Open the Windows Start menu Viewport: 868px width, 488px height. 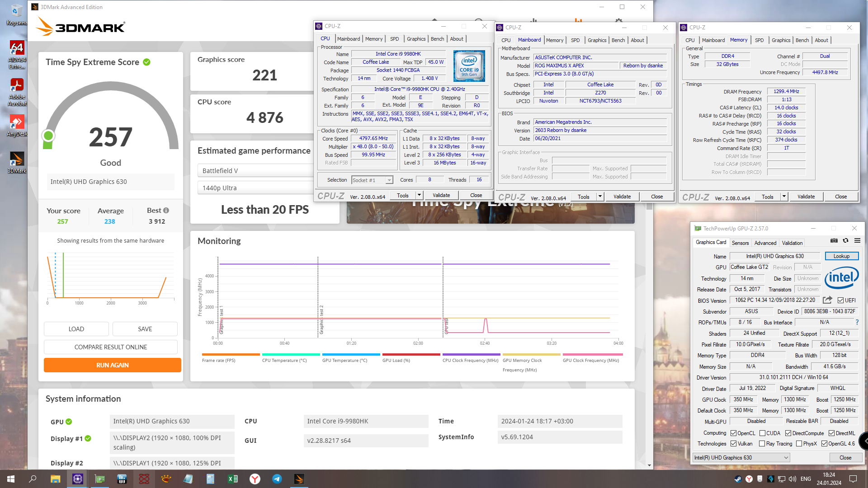[x=11, y=479]
